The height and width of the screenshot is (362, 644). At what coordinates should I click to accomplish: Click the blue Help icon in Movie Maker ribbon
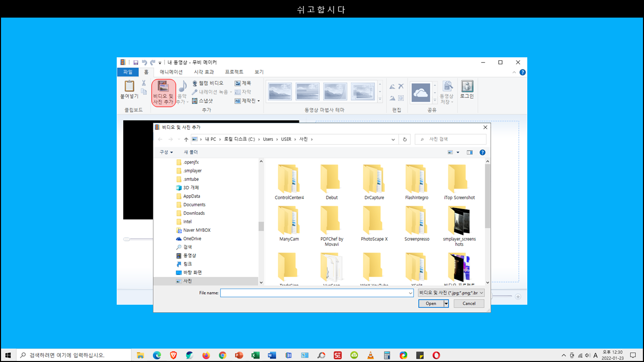pos(523,72)
